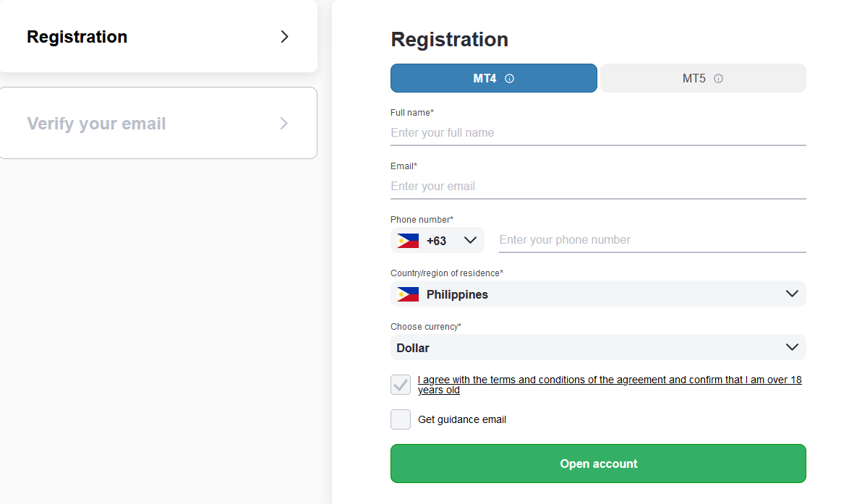Click the arrow beside Verify your email
This screenshot has height=504, width=862.
[283, 124]
